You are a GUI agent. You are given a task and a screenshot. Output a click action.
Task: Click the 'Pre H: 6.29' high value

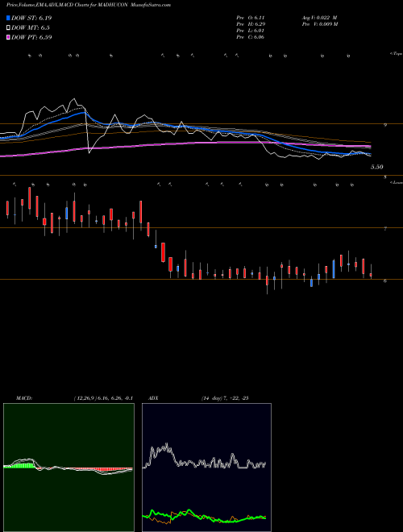[251, 24]
